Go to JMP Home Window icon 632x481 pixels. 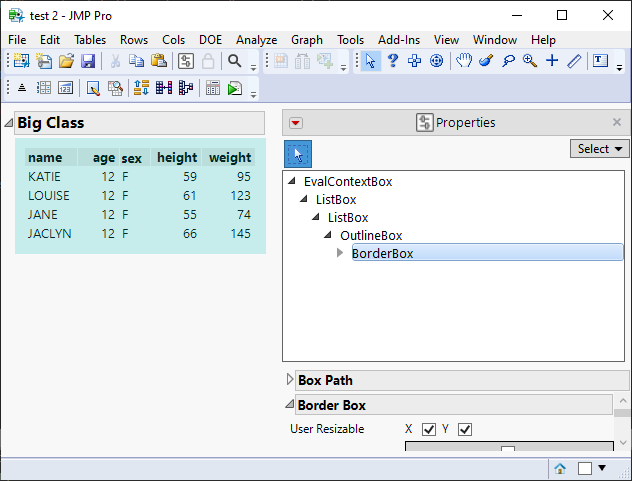pyautogui.click(x=561, y=468)
